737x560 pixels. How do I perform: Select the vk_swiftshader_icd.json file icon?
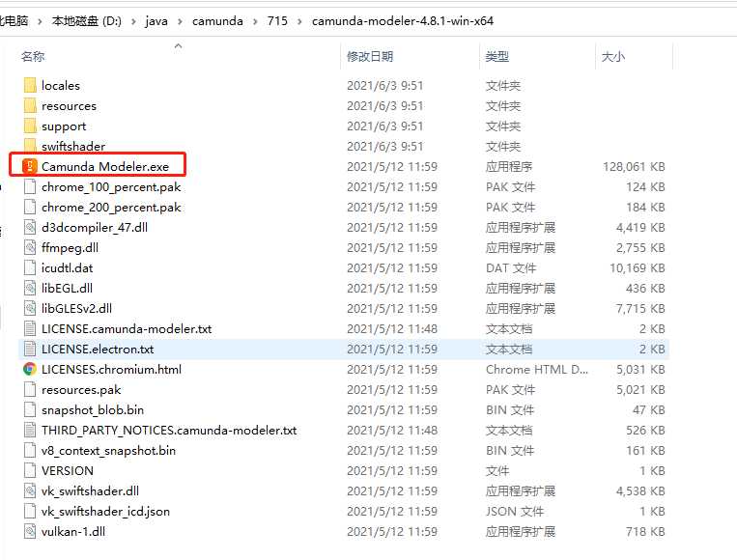(x=30, y=511)
